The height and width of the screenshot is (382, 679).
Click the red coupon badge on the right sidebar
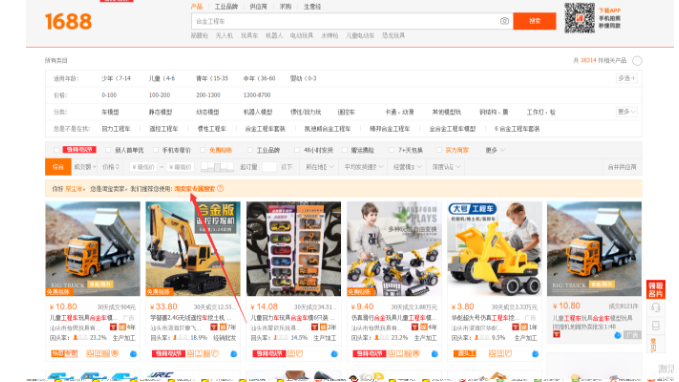coord(656,289)
